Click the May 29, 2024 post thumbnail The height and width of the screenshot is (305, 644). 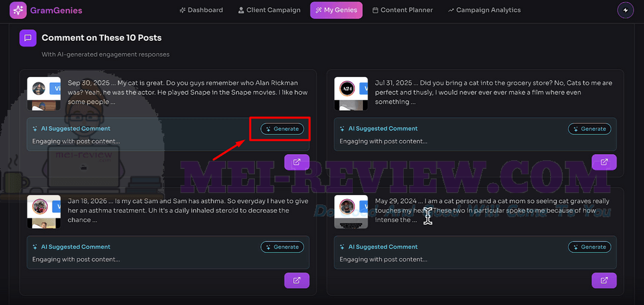(351, 211)
